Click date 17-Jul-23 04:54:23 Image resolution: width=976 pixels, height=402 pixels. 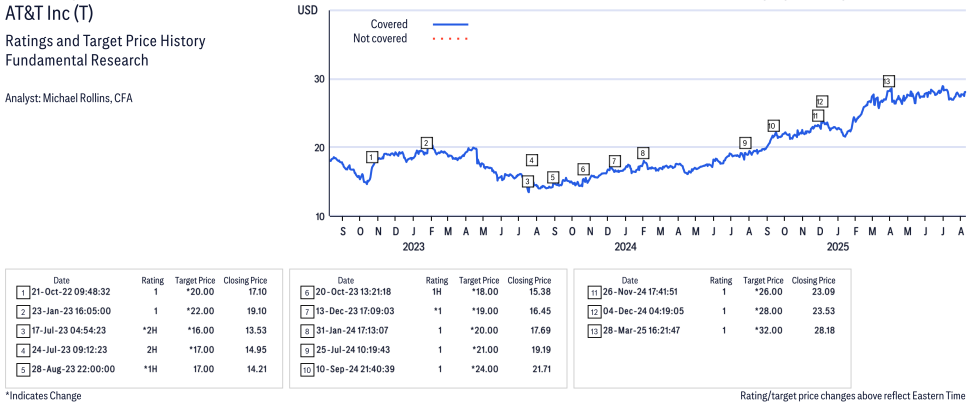click(x=70, y=330)
